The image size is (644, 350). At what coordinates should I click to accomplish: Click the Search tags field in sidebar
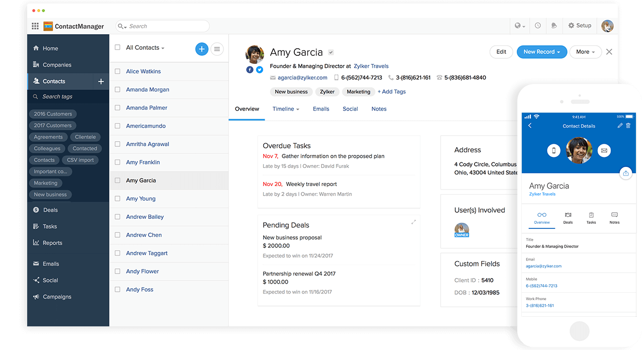(68, 97)
